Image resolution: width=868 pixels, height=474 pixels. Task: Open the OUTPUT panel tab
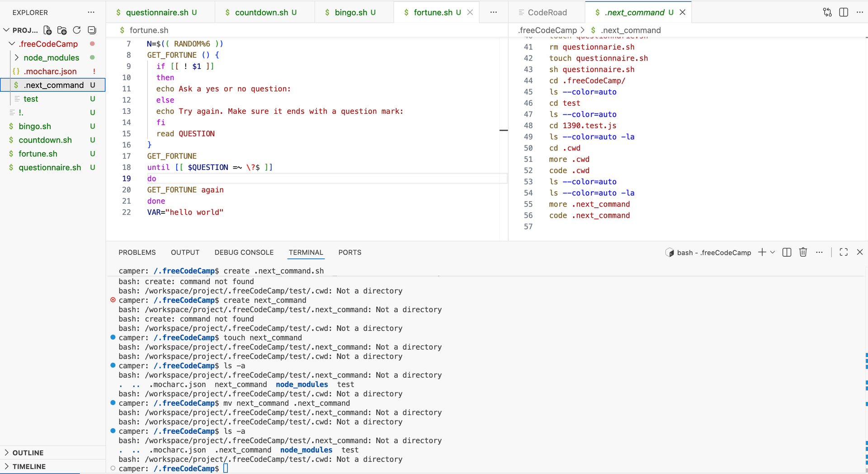(x=185, y=252)
